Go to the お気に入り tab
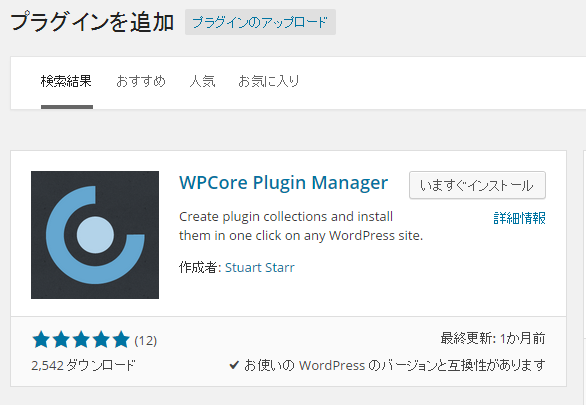The image size is (586, 405). (269, 81)
